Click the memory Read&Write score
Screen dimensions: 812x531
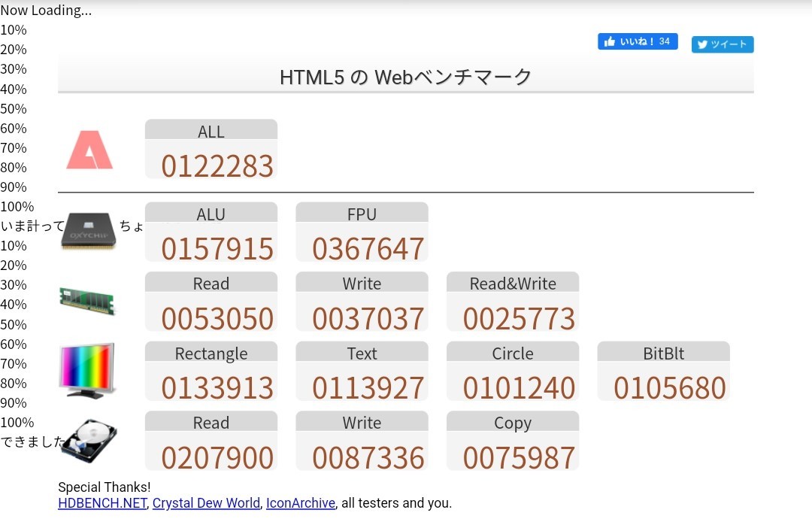point(513,302)
